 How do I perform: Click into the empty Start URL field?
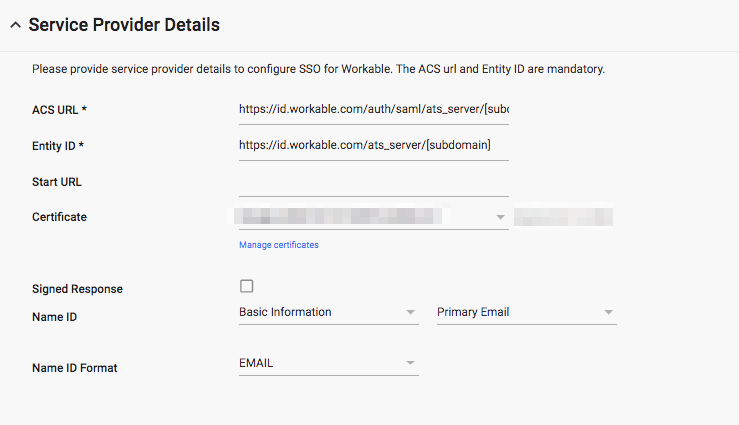pos(374,182)
